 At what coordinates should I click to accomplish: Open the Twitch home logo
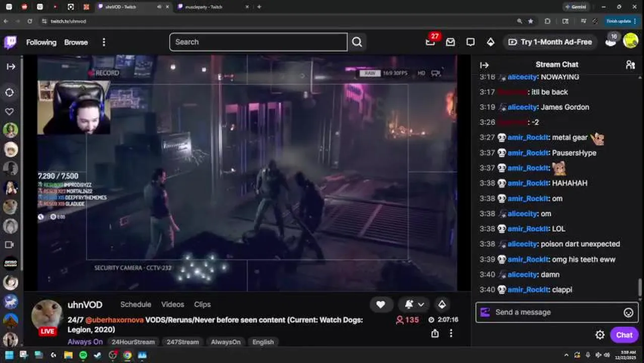tap(10, 42)
